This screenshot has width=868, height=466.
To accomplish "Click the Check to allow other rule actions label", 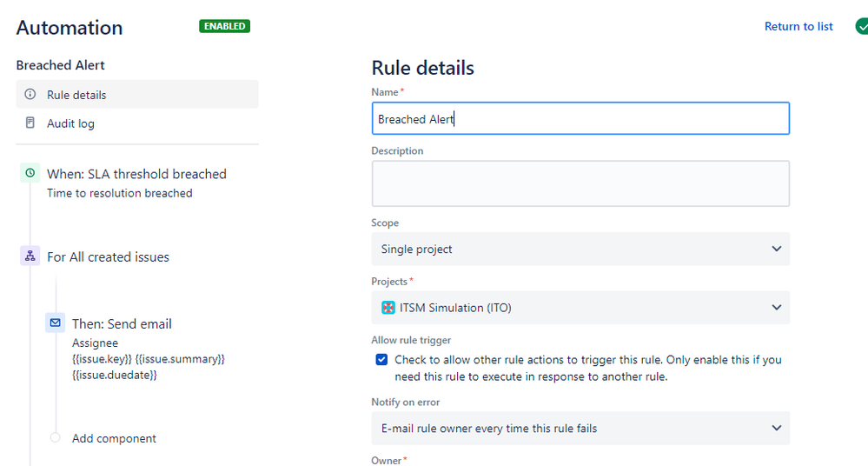I will point(588,368).
